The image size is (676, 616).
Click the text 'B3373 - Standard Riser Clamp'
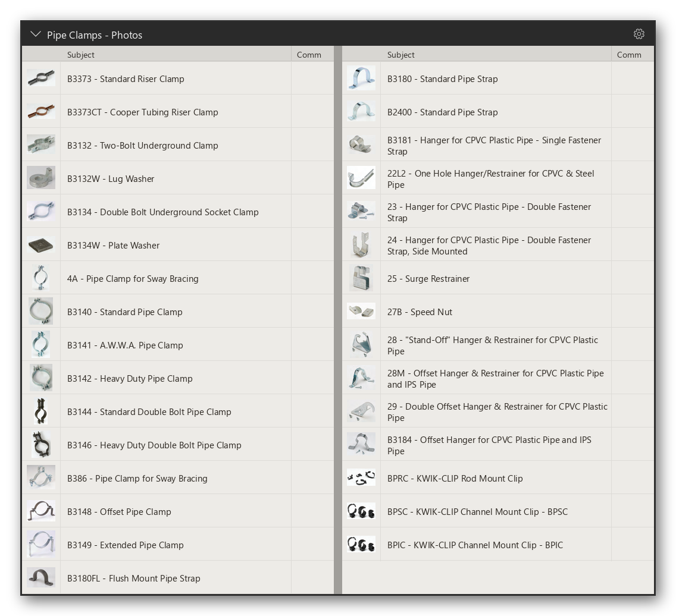point(126,79)
